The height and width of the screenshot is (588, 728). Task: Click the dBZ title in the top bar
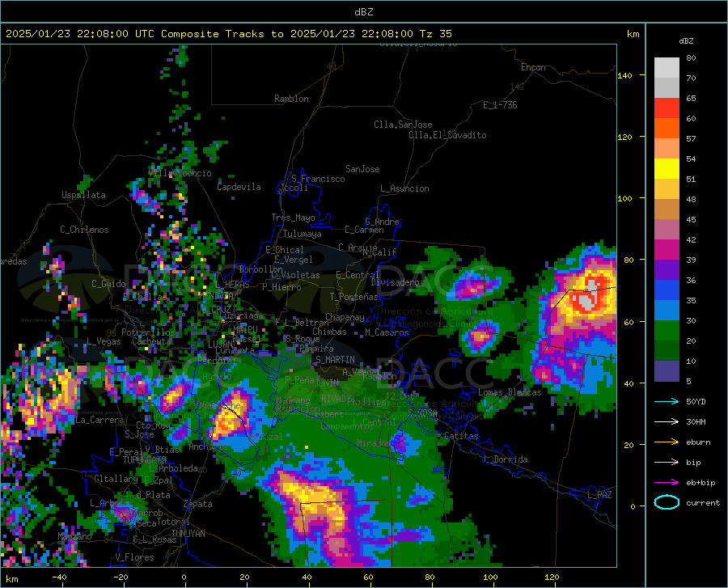[x=363, y=12]
